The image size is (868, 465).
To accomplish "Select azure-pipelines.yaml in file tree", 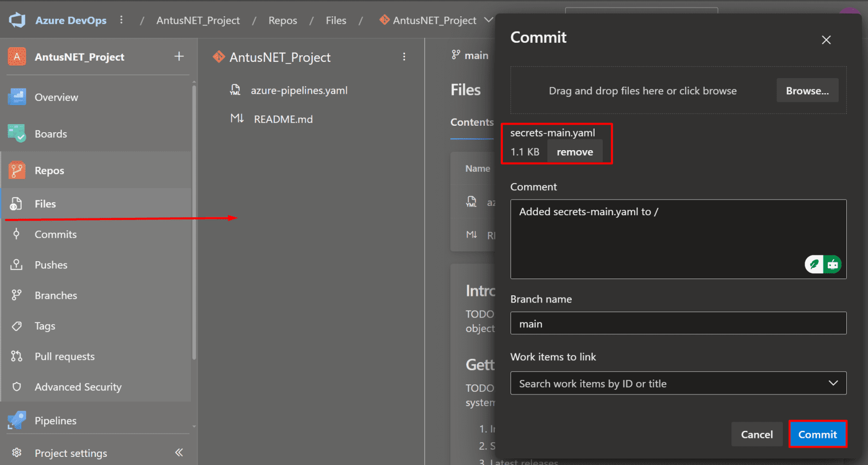I will click(298, 91).
